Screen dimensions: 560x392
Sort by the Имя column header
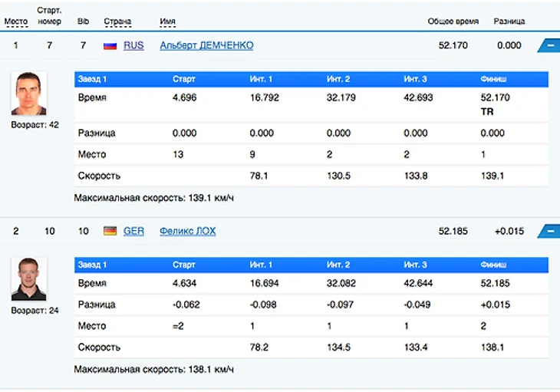(x=167, y=21)
